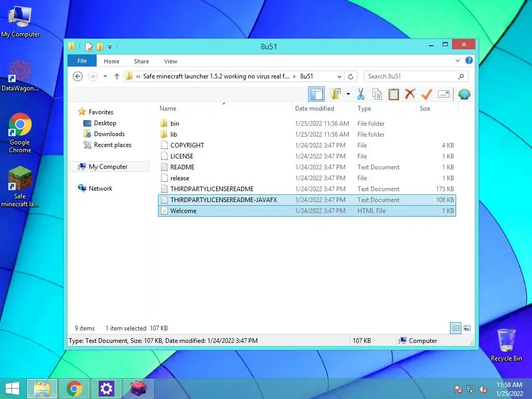Select the bin folder
The height and width of the screenshot is (399, 532).
tap(307, 124)
